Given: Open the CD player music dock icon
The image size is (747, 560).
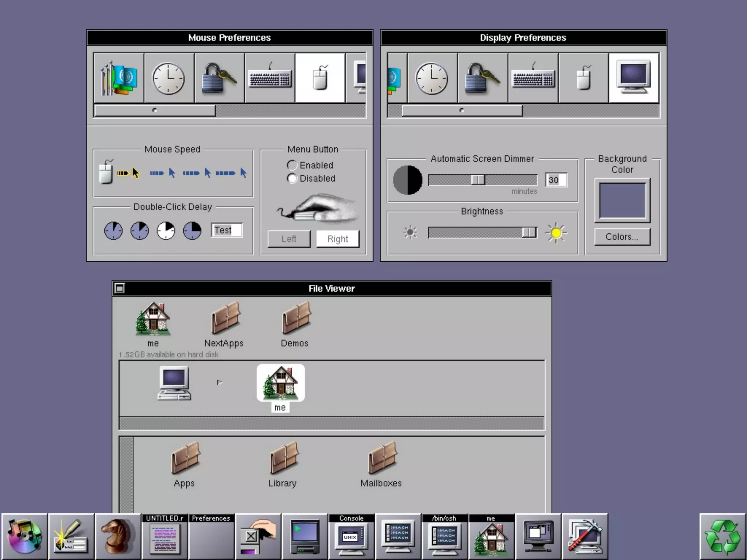Looking at the screenshot, I should (x=24, y=537).
